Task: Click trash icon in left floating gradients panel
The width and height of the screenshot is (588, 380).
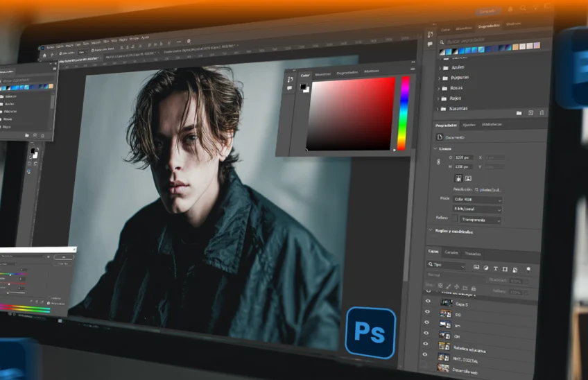Action: [42, 135]
